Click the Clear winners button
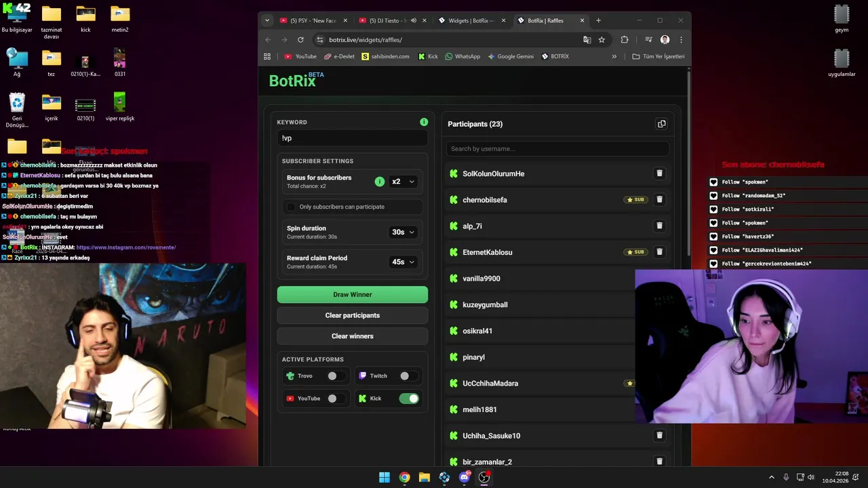868x488 pixels. [353, 336]
